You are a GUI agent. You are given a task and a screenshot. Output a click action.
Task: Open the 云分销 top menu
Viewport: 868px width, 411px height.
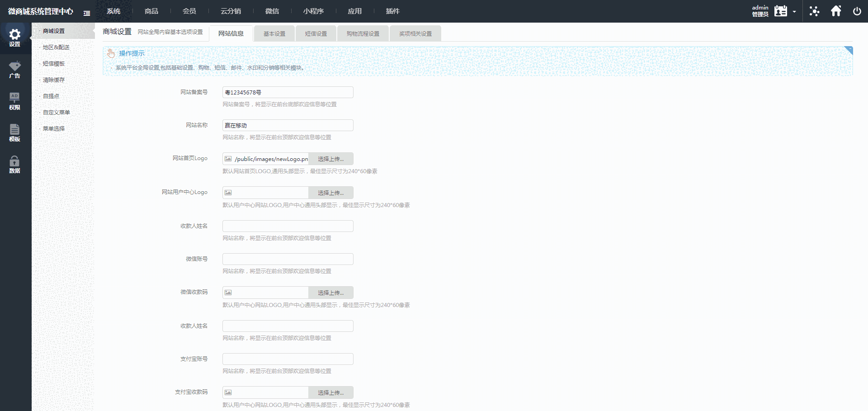[231, 11]
